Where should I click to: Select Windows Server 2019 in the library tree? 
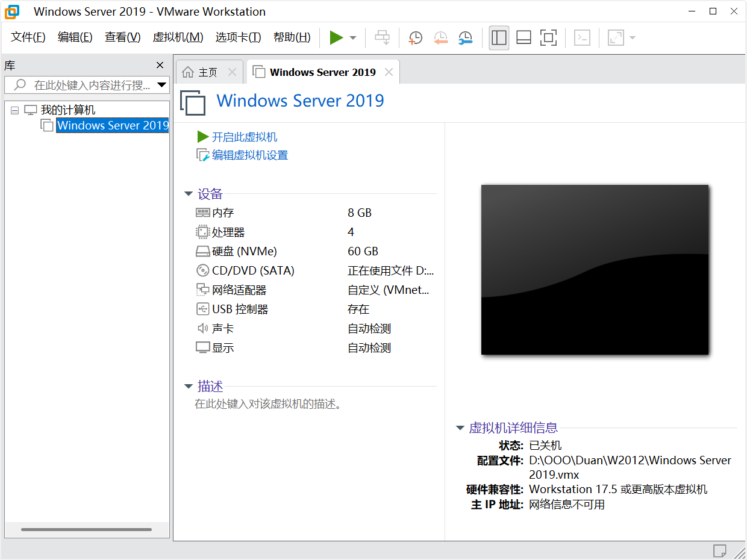(112, 125)
